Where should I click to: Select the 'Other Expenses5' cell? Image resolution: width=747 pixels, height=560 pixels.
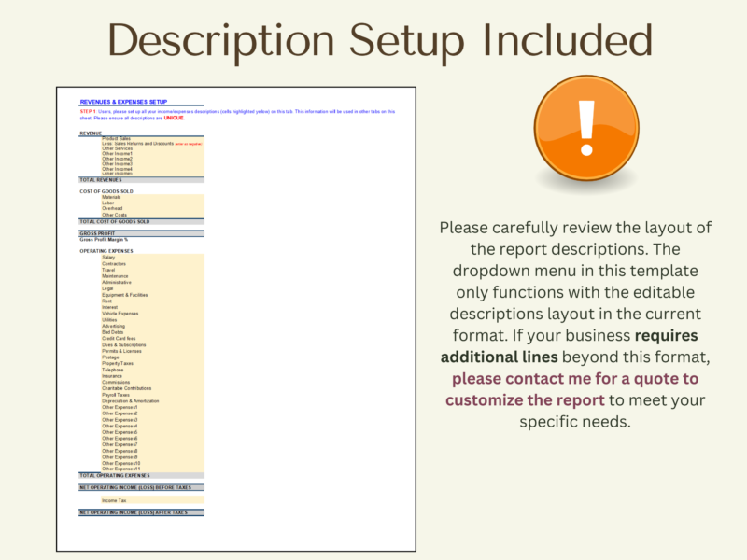tap(152, 432)
